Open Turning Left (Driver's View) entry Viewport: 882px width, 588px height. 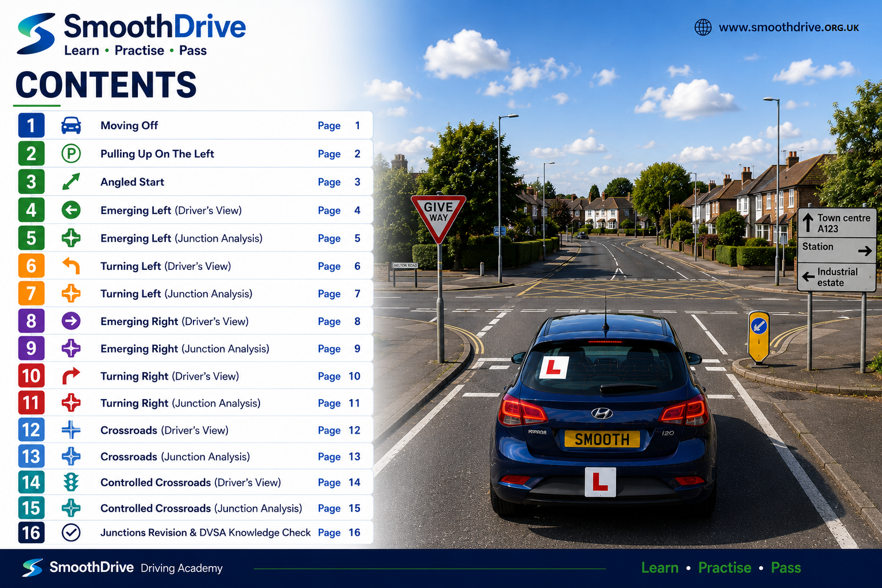(195, 266)
